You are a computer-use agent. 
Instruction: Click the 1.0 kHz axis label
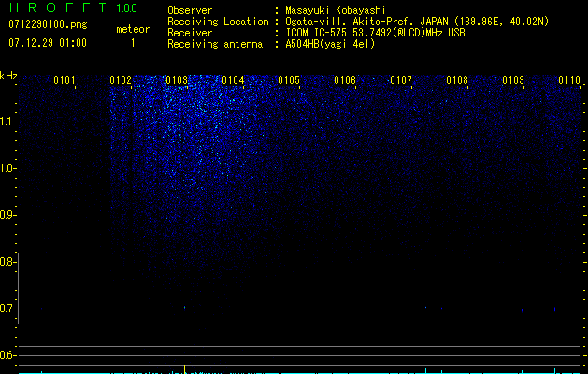7,168
